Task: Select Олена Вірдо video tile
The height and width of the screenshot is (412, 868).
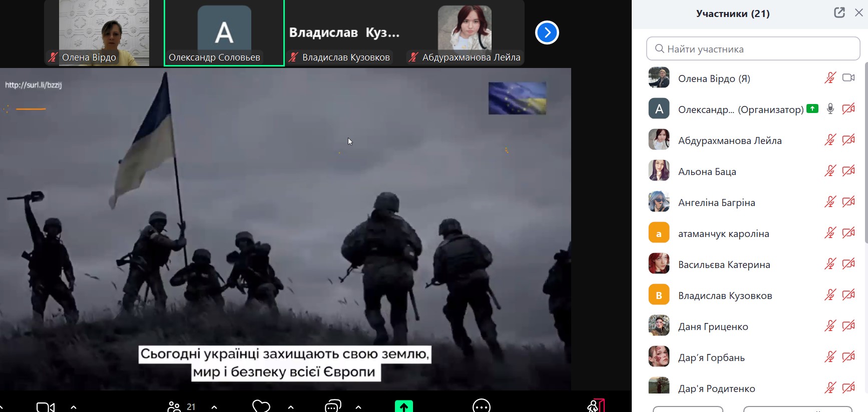Action: click(104, 33)
